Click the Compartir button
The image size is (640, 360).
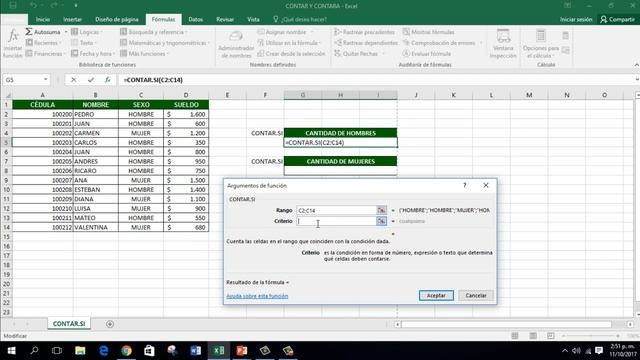617,19
